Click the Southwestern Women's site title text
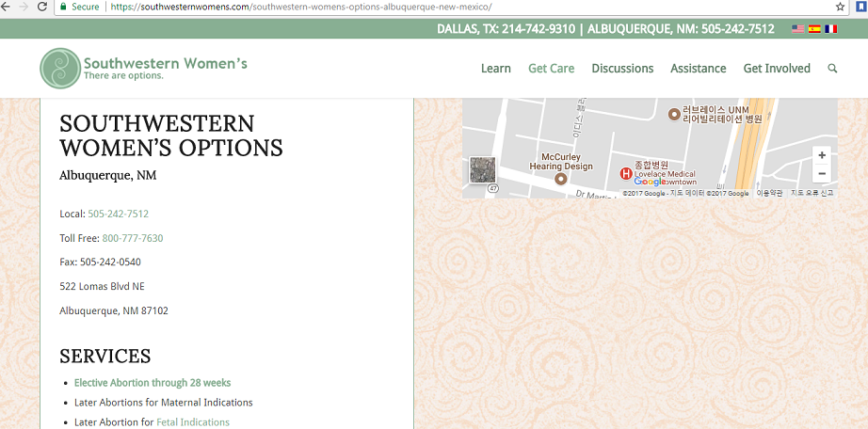 [166, 63]
